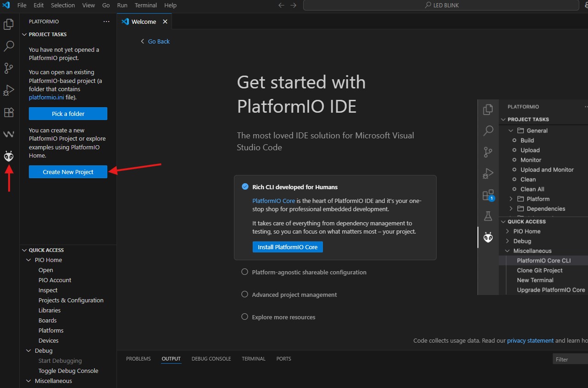Open the Go menu
Viewport: 588px width, 388px height.
click(x=106, y=5)
